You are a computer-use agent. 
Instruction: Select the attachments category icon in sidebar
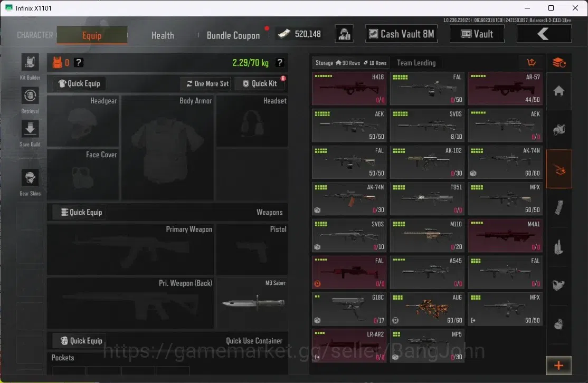tap(559, 285)
